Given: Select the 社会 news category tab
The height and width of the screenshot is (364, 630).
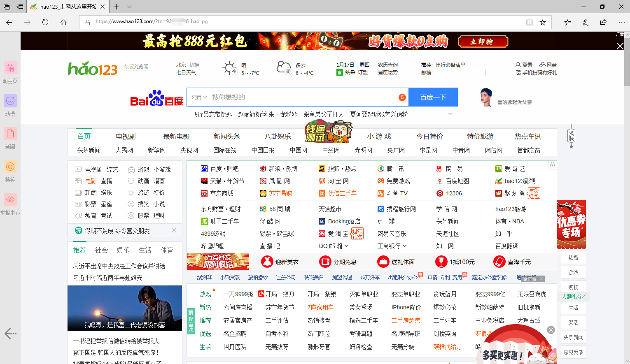Looking at the screenshot, I should [x=101, y=250].
